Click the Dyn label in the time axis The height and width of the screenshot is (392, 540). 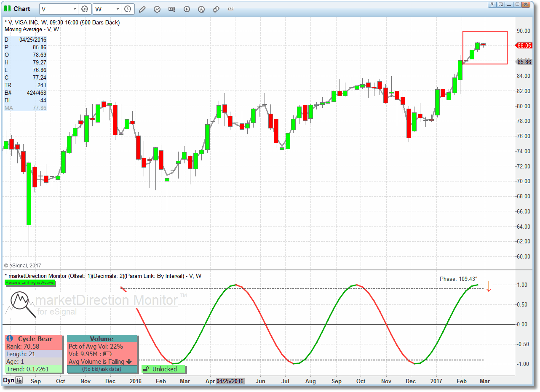8,381
